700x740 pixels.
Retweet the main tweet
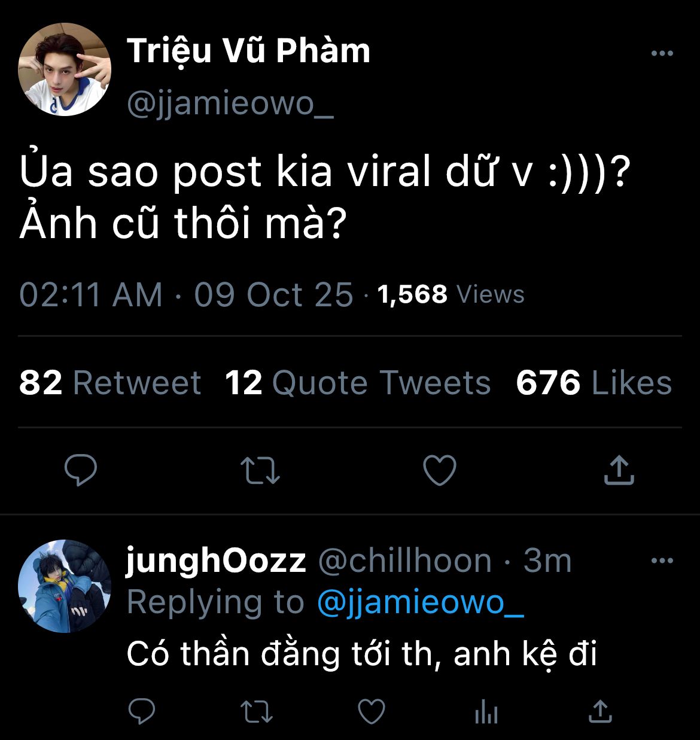pyautogui.click(x=261, y=470)
